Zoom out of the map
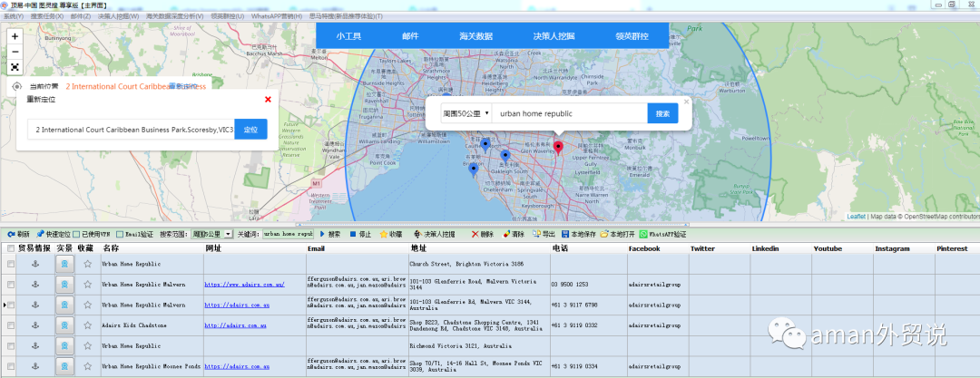980x378 pixels. pos(15,52)
